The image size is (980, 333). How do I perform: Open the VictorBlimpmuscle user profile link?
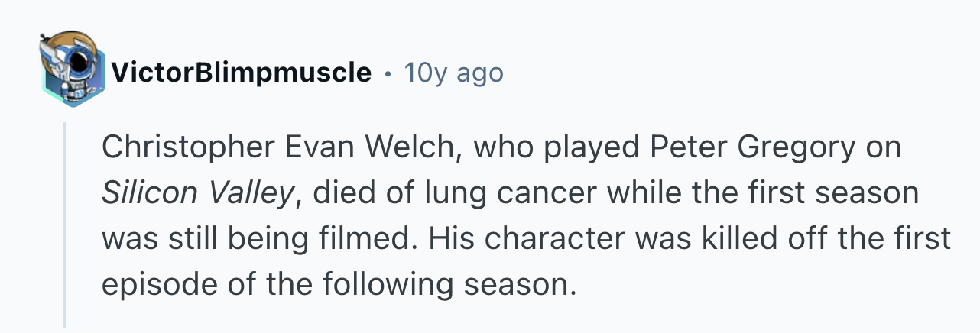tap(241, 73)
